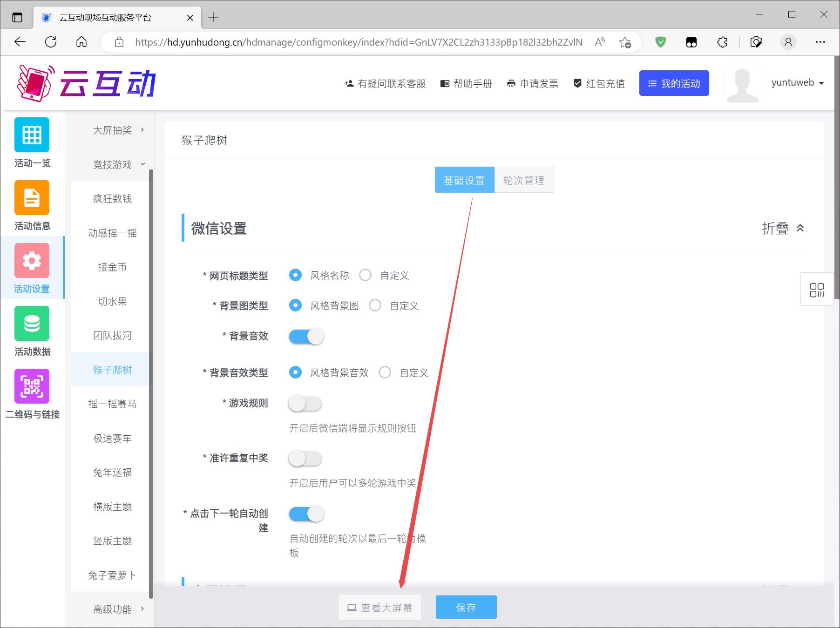Enable the 游戏规则 switch

coord(305,403)
